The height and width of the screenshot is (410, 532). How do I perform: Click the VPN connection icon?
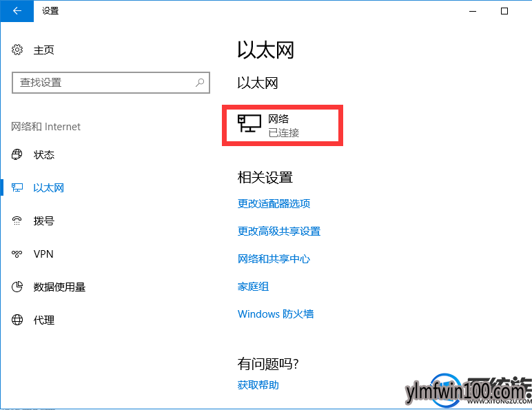[17, 254]
